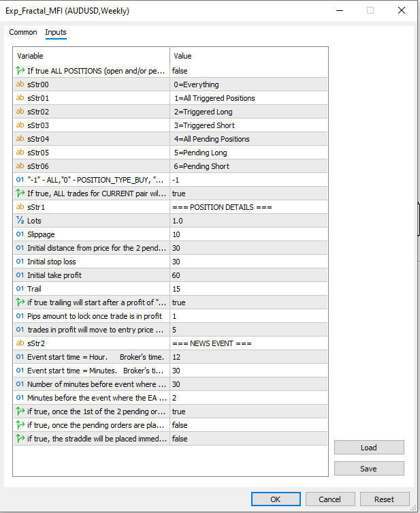The width and height of the screenshot is (420, 513).
Task: Click the string icon beside sStr2
Action: point(20,343)
